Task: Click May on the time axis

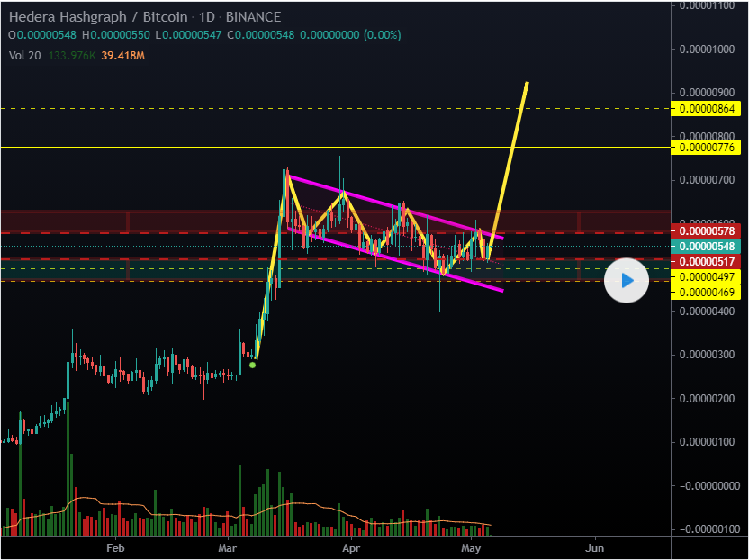Action: (471, 546)
